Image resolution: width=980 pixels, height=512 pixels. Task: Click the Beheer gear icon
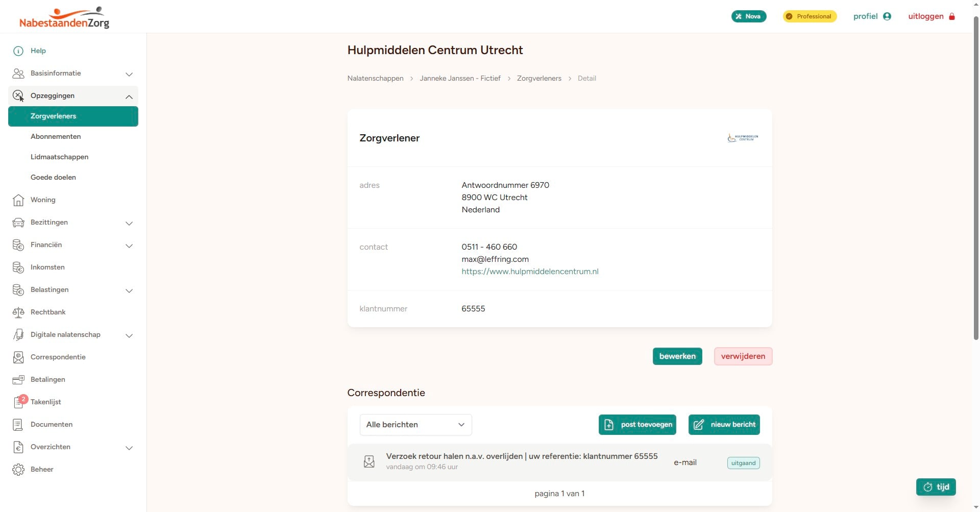pyautogui.click(x=18, y=470)
